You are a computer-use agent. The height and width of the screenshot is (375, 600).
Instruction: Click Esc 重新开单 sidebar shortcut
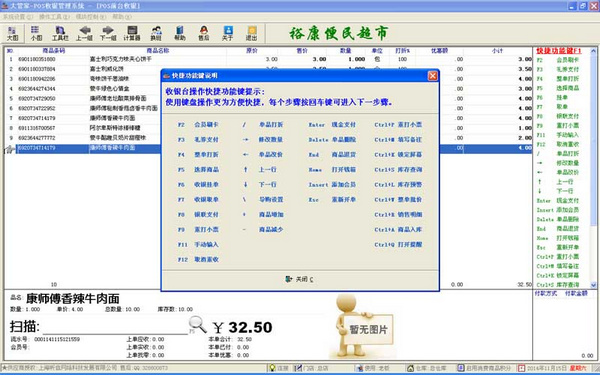point(558,248)
